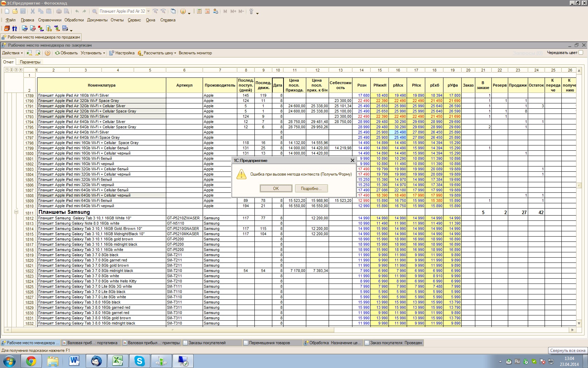588x368 pixels.
Task: Open Рабочее место менеджера по продажам panel
Action: 41,37
